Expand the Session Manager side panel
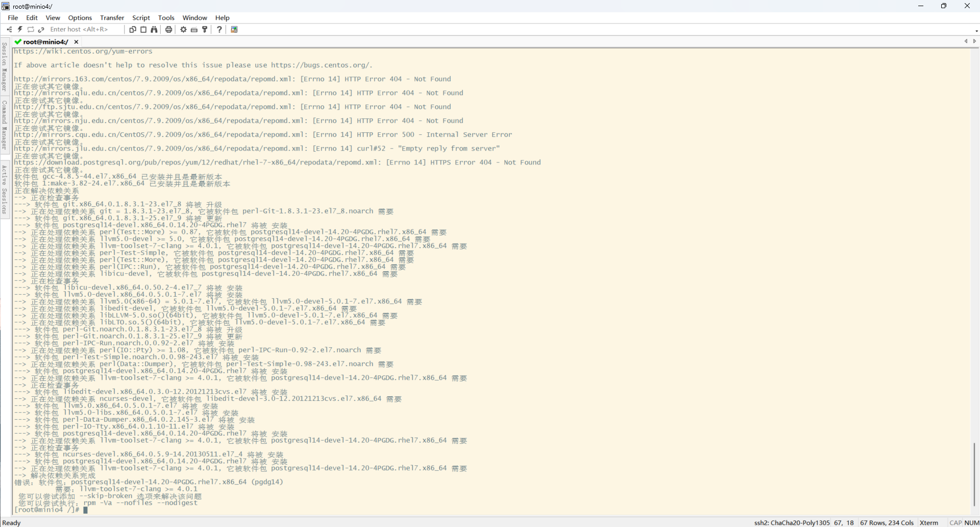The width and height of the screenshot is (980, 527). click(5, 66)
